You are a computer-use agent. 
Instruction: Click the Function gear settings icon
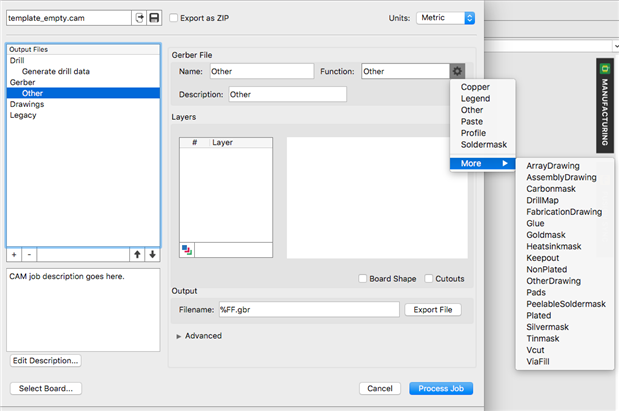pos(457,71)
